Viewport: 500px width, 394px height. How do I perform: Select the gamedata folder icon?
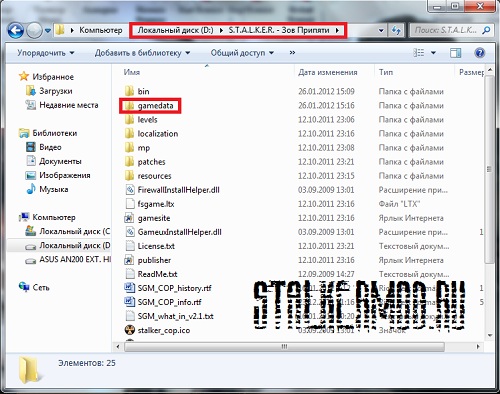[x=129, y=106]
